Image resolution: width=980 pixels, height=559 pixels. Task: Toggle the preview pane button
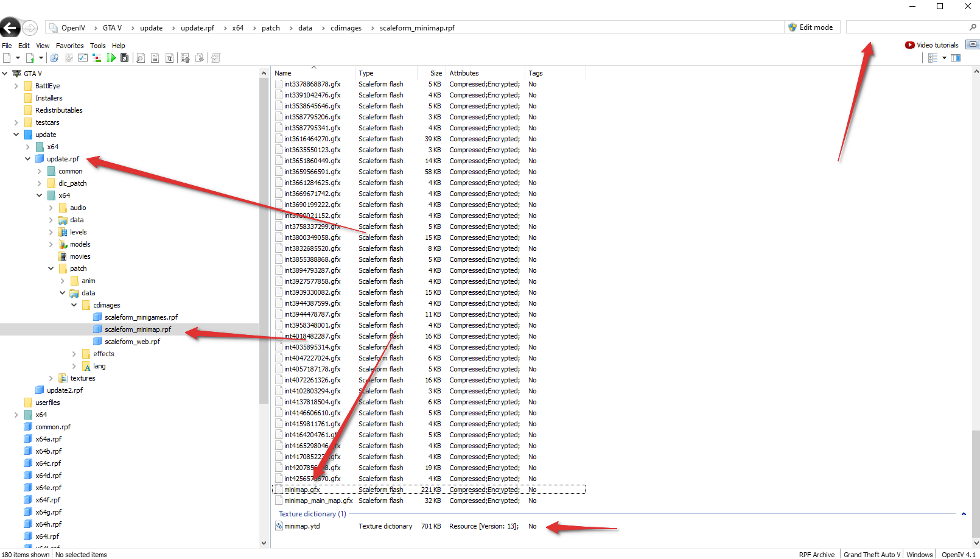coord(956,58)
